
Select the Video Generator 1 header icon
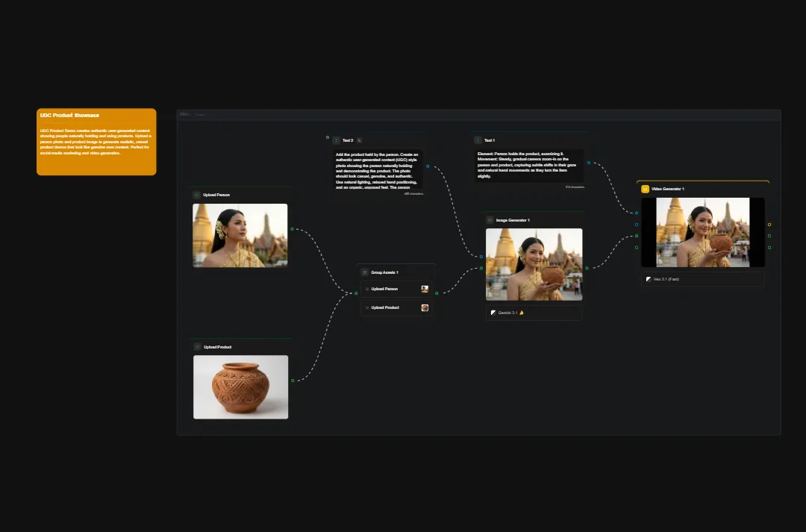[x=645, y=189]
